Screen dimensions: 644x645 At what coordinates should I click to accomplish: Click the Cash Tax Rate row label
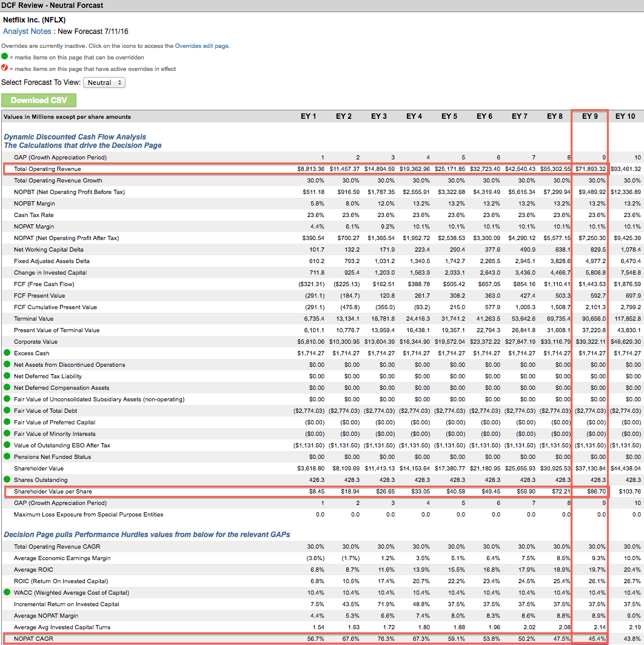click(34, 215)
